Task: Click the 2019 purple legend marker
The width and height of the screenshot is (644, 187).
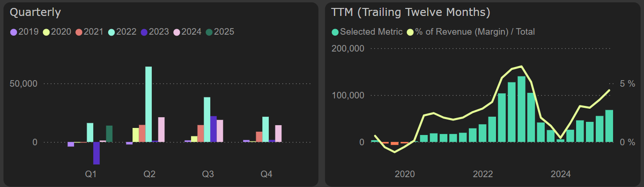Action: point(13,32)
